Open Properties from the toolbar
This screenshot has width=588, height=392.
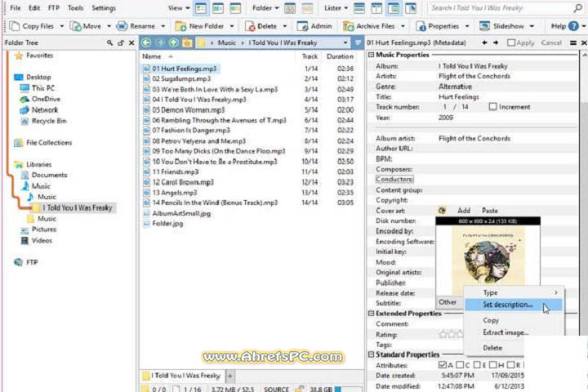(x=437, y=26)
